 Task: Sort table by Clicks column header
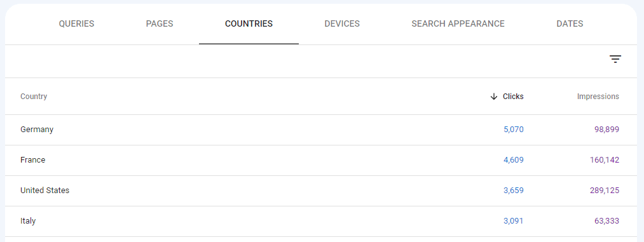tap(513, 97)
